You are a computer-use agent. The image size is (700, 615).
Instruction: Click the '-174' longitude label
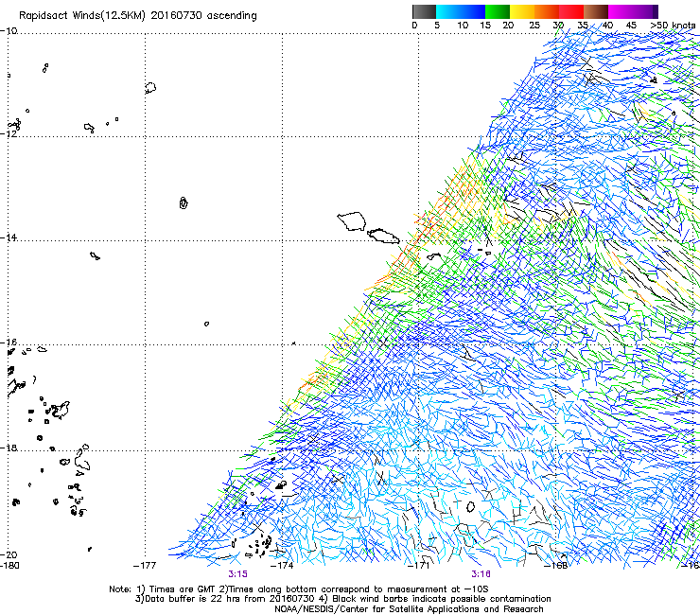[282, 566]
